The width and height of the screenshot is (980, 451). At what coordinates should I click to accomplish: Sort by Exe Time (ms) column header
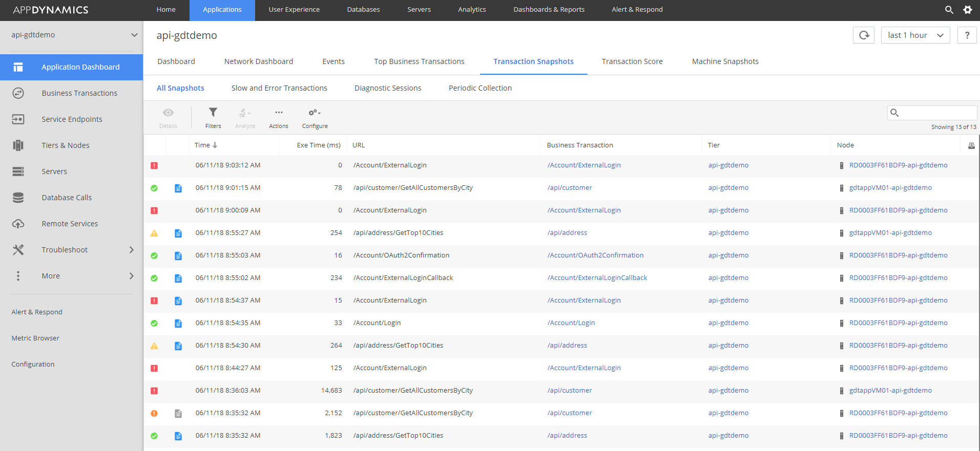point(319,145)
